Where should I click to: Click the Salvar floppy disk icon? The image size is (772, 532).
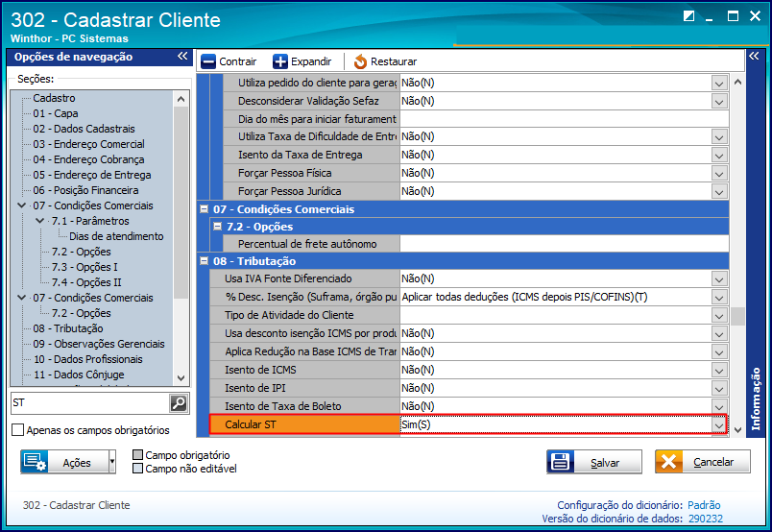pos(561,462)
